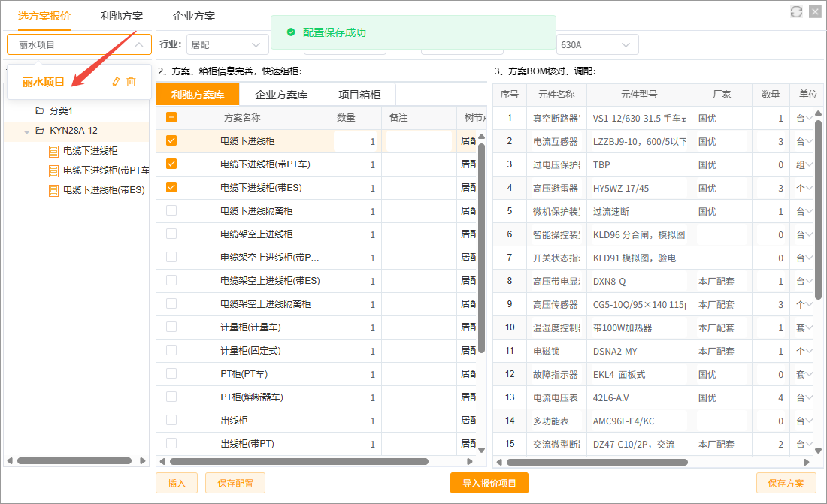Click document icon of 电缆下进线柜(带PT车) tree node
The height and width of the screenshot is (504, 827).
tap(53, 171)
